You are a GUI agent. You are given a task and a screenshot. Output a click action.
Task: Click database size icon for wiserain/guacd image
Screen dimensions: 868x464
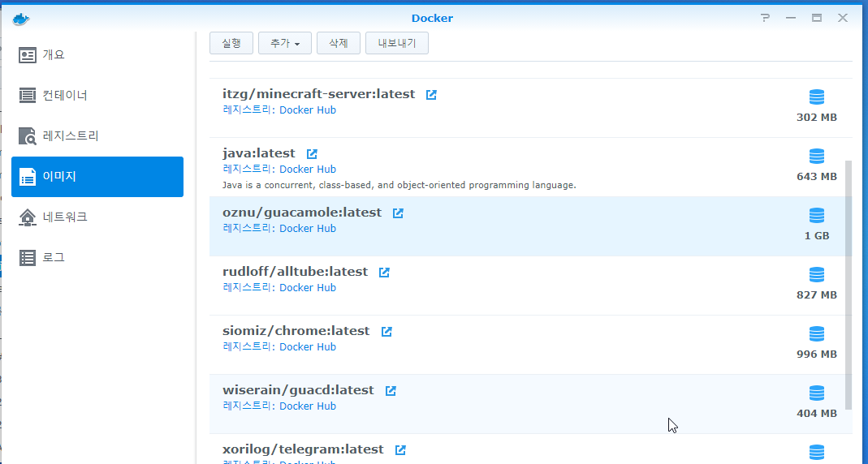click(x=817, y=393)
